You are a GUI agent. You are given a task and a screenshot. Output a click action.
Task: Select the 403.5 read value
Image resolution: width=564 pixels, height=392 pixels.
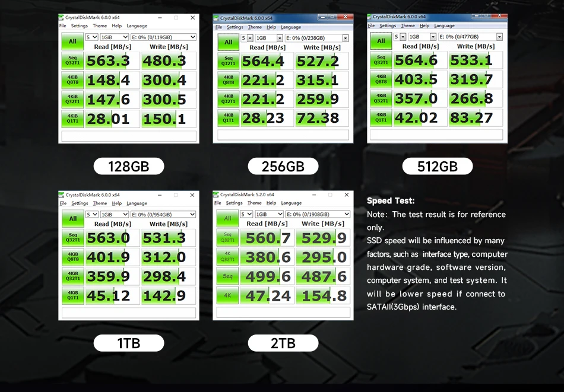[x=420, y=79]
